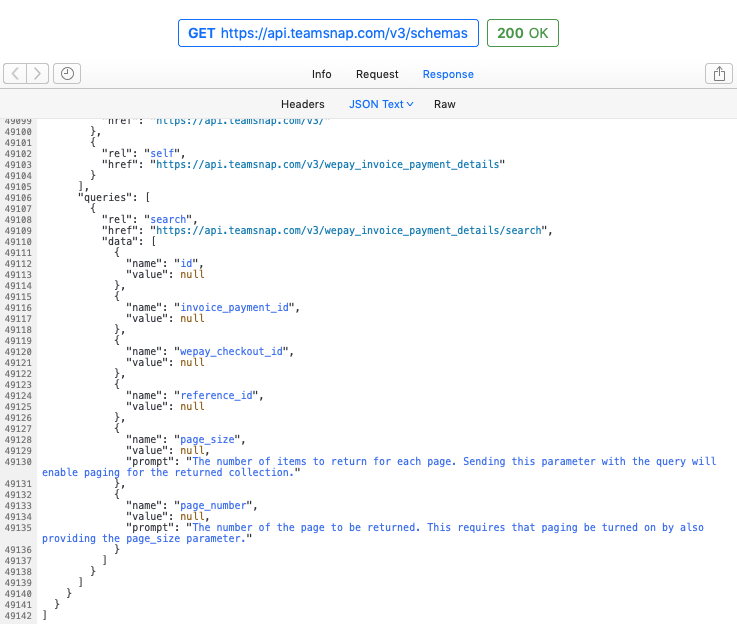
Task: Click line number 49130
Action: (x=18, y=462)
